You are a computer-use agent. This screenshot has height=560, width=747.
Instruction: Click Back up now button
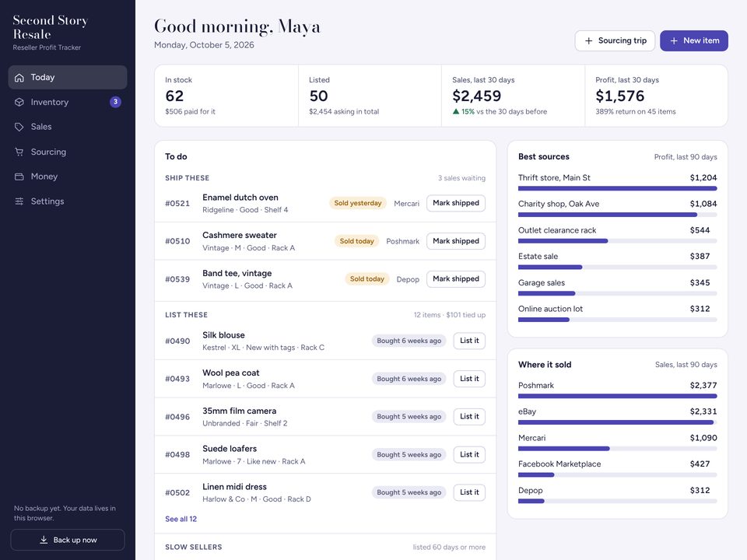[68, 540]
